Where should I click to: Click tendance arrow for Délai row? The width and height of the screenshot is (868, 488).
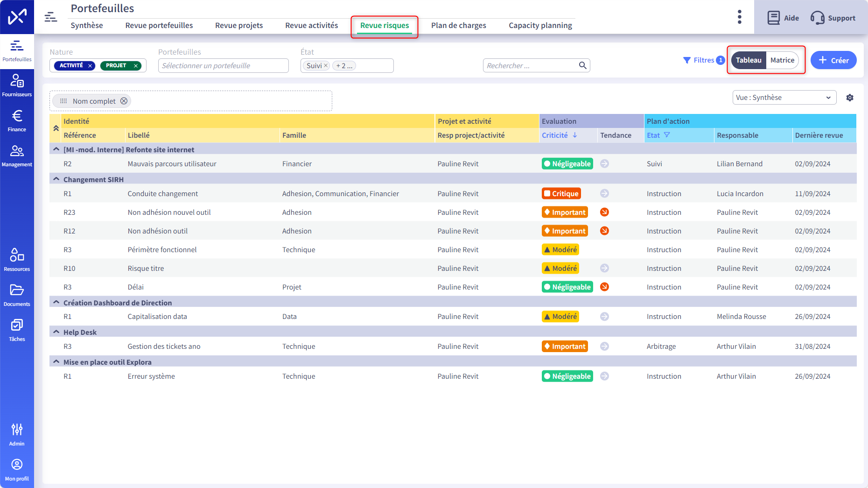click(x=604, y=287)
